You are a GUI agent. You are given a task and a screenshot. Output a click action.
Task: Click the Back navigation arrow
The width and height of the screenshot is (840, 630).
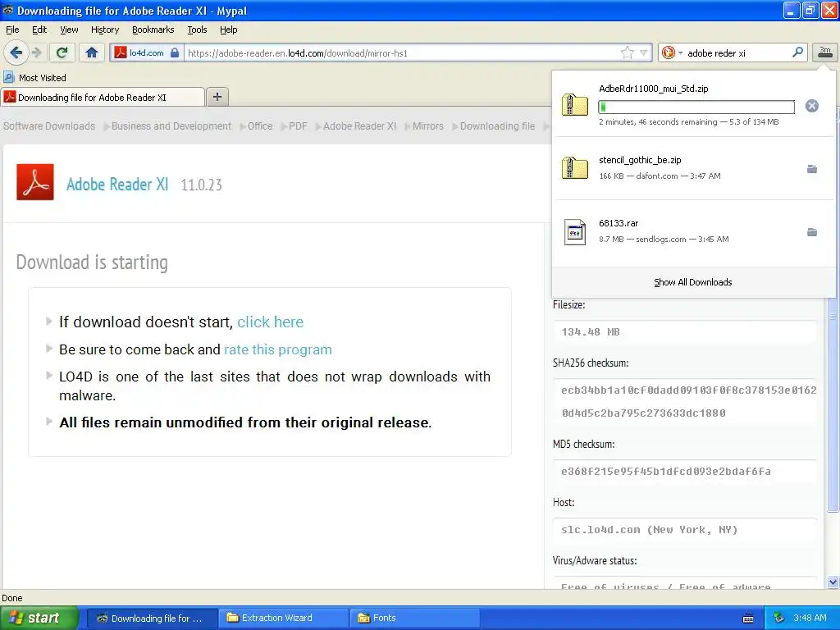(16, 52)
